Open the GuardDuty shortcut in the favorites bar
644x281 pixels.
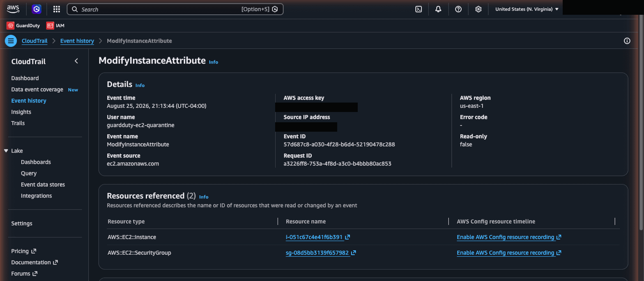coord(23,25)
